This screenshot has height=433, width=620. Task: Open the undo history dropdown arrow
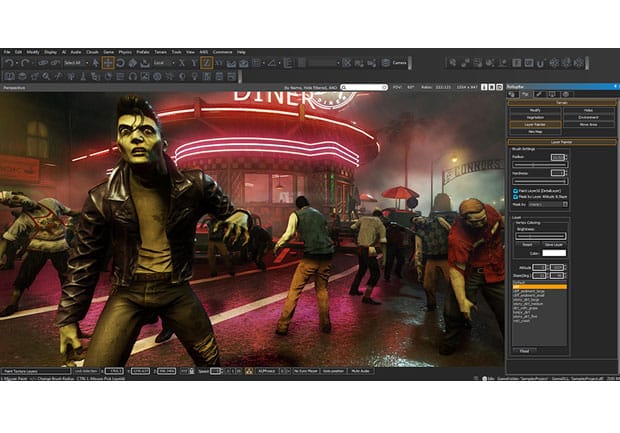(x=17, y=63)
